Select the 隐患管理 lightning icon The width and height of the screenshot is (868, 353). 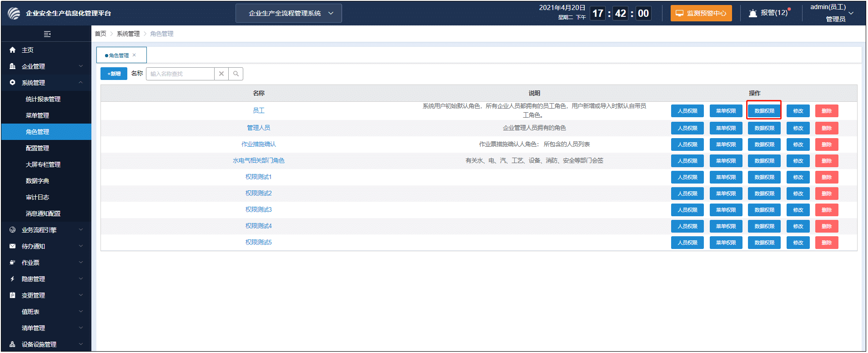(12, 279)
